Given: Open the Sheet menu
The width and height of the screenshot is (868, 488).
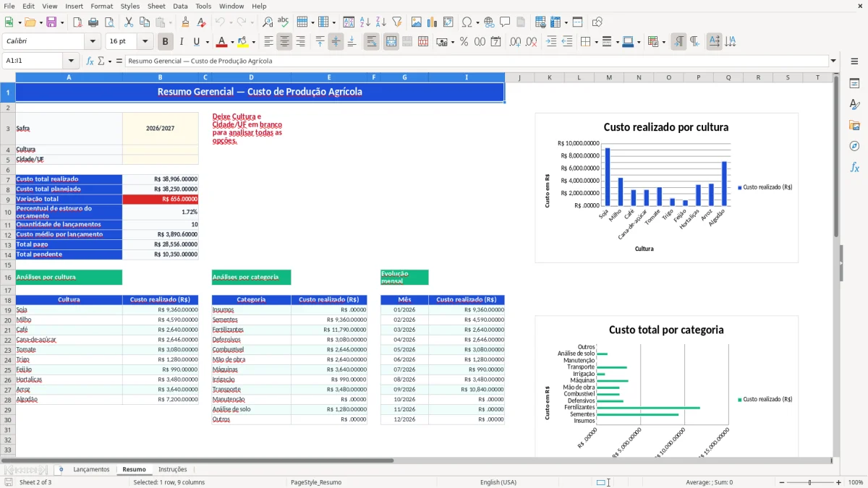Looking at the screenshot, I should (156, 6).
